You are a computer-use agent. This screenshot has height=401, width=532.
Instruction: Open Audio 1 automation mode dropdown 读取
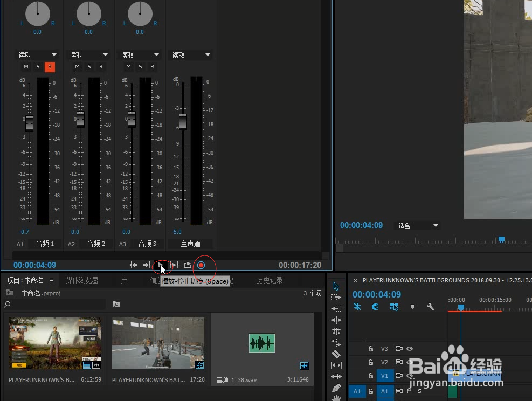coord(37,55)
